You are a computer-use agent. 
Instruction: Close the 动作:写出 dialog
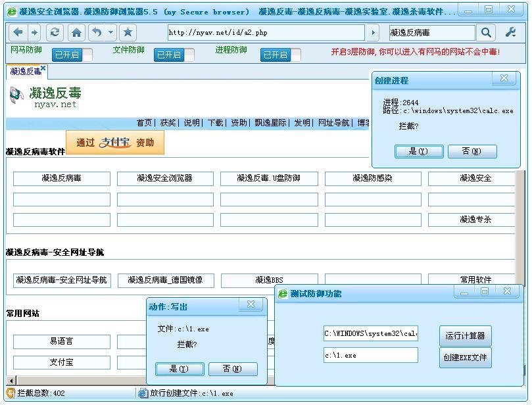(x=251, y=304)
